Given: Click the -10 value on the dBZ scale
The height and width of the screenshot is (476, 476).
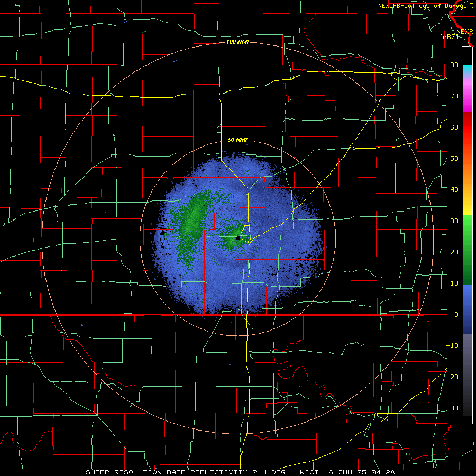Looking at the screenshot, I should [452, 346].
